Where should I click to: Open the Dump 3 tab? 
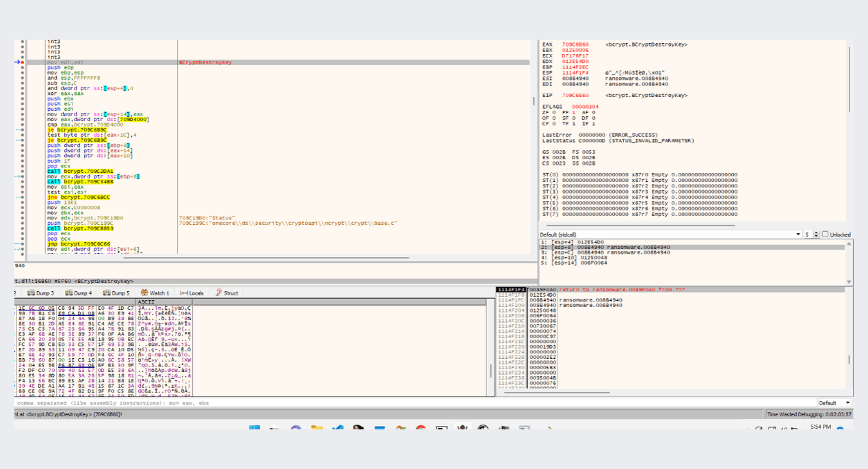click(x=41, y=293)
